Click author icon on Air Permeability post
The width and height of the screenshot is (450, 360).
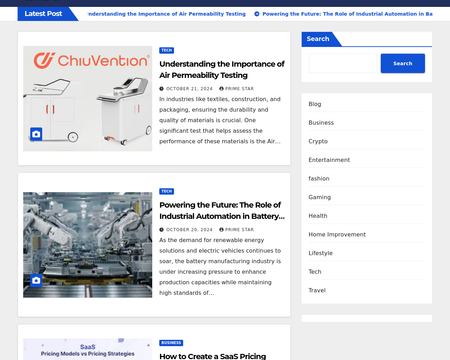click(x=221, y=89)
